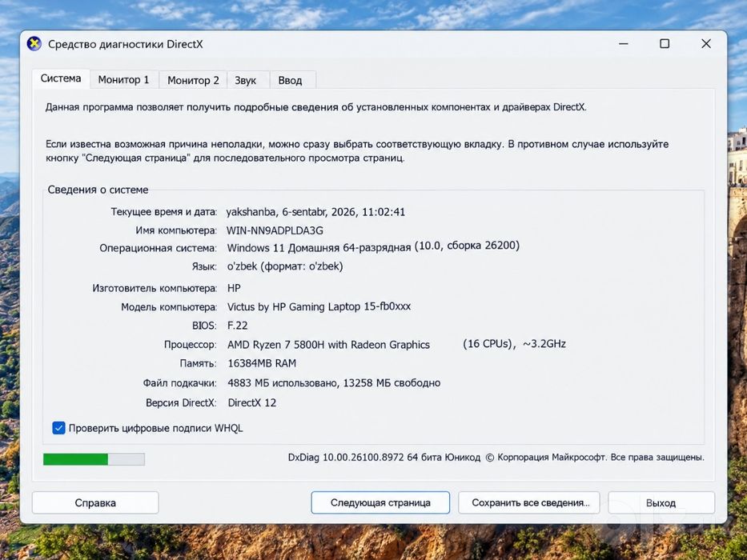747x560 pixels.
Task: Click the 16384MB RAM value
Action: 262,363
